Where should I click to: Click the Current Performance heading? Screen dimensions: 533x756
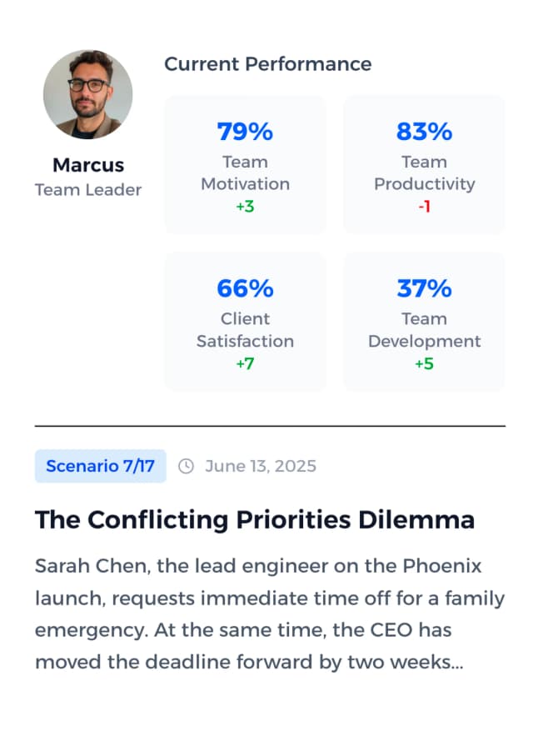[x=268, y=64]
